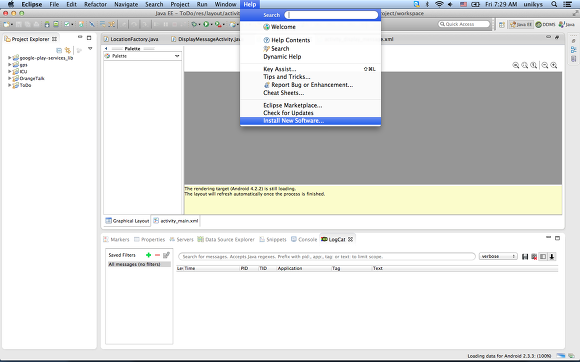Open the Properties view tab
This screenshot has width=580, height=362.
[x=149, y=240]
